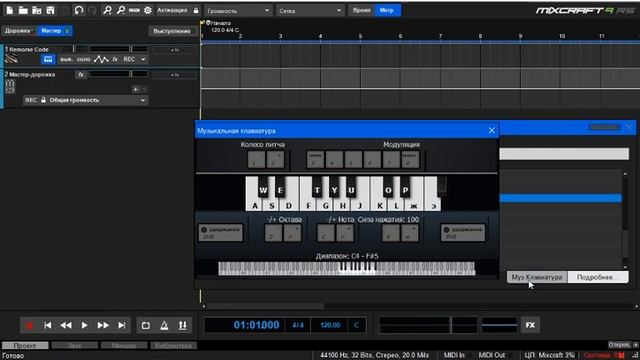This screenshot has width=640, height=360.
Task: Open the Общая громкость automation dropdown
Action: tap(142, 100)
